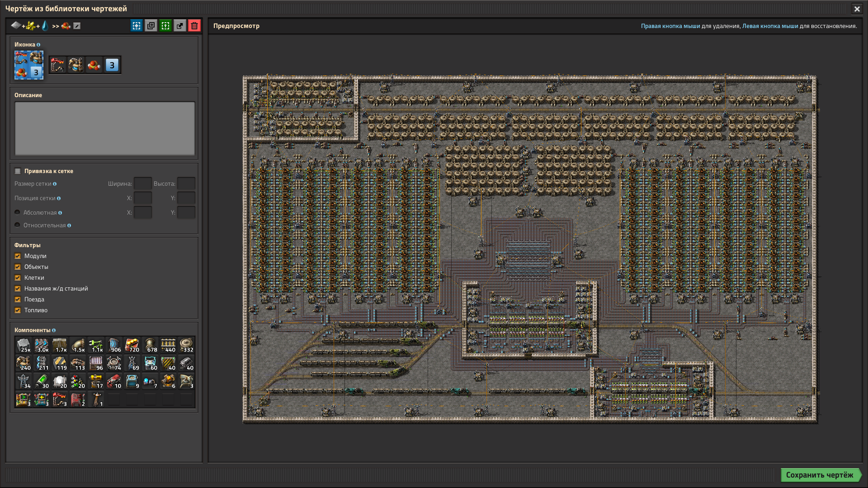Select the chemical plant icon slot

pyautogui.click(x=76, y=65)
